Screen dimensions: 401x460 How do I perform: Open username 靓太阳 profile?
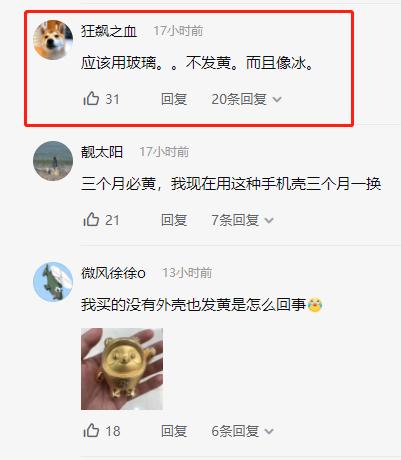(x=102, y=152)
